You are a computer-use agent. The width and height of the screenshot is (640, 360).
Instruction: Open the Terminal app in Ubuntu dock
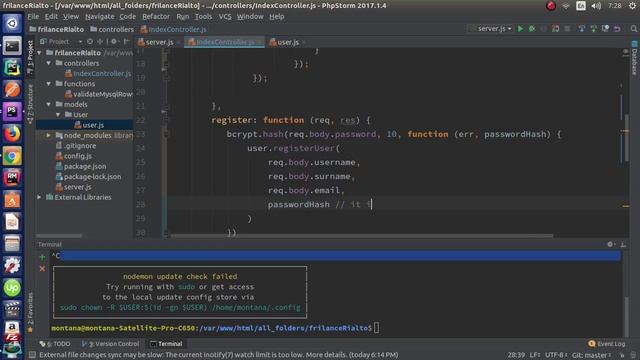coord(12,46)
